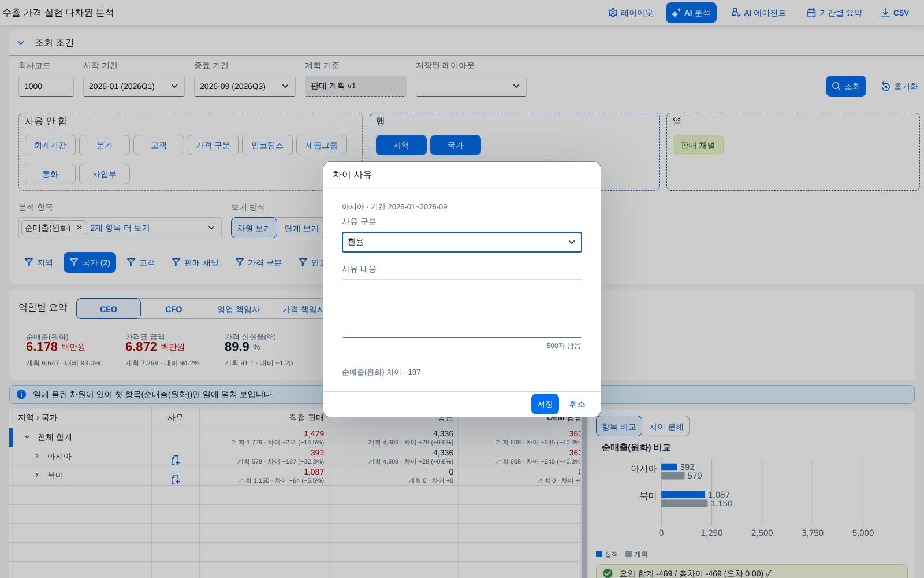Open the 종료 기간 dropdown

pyautogui.click(x=245, y=86)
